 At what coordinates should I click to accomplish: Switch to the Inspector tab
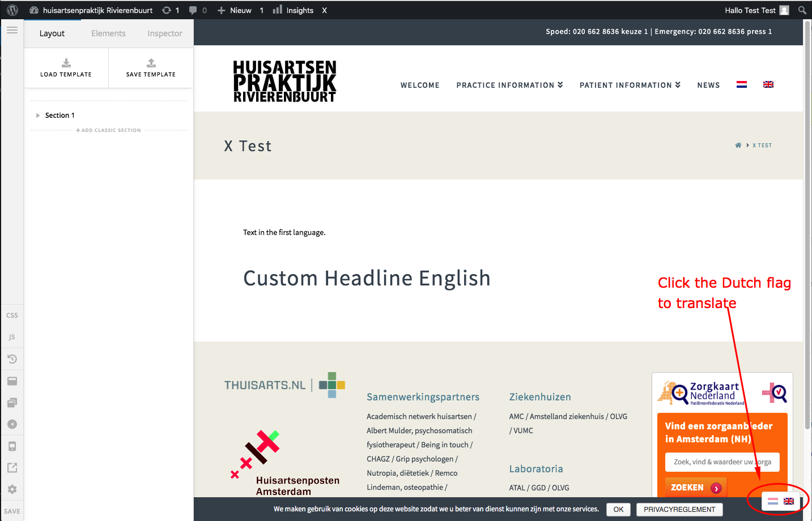164,33
